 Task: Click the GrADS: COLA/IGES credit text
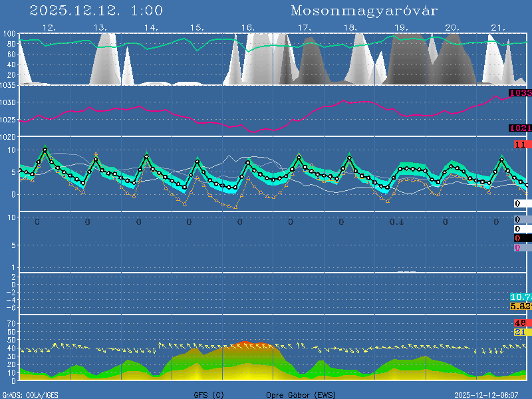coord(31,395)
